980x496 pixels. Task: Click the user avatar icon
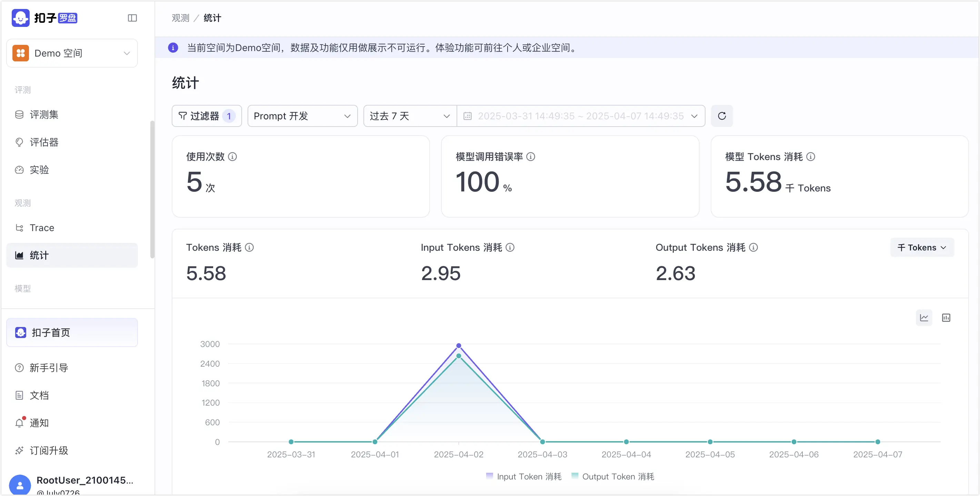(x=20, y=485)
